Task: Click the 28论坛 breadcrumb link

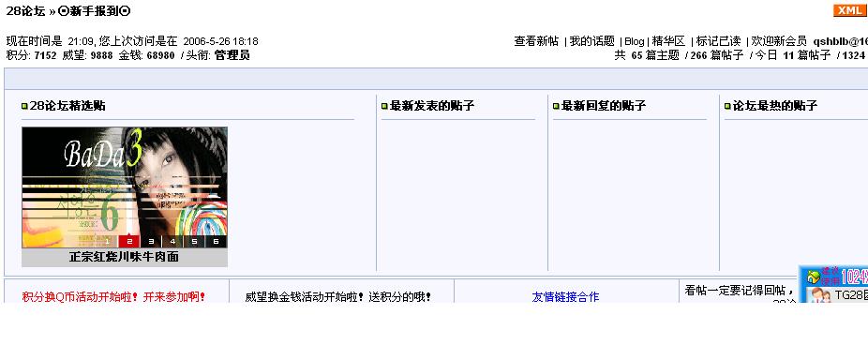Action: pos(25,11)
